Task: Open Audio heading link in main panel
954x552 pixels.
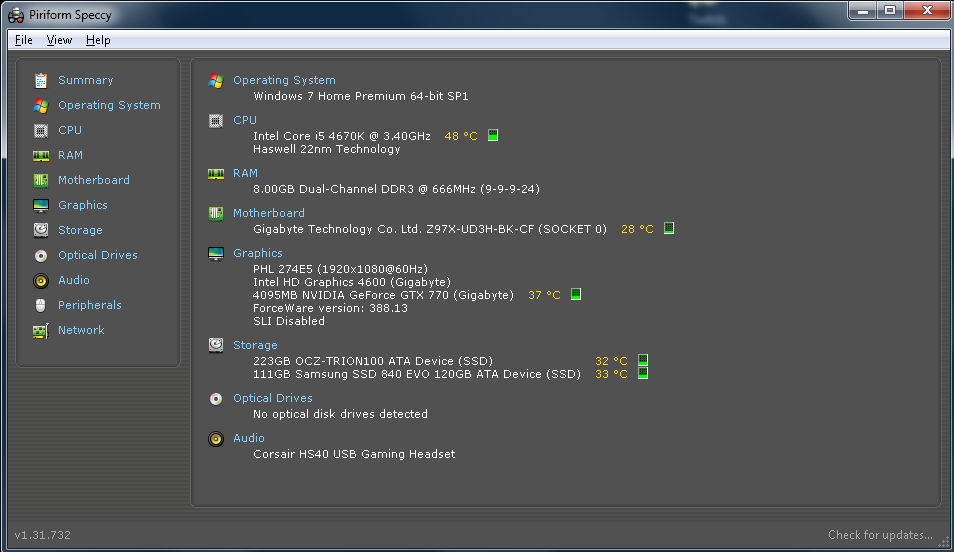Action: coord(248,439)
